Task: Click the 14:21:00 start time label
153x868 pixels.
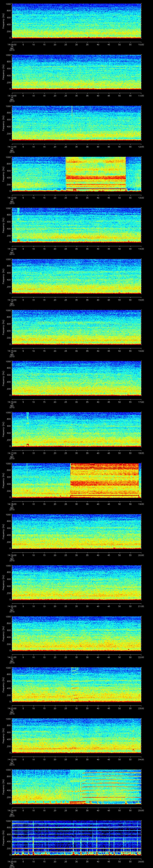Action: pyautogui.click(x=12, y=657)
